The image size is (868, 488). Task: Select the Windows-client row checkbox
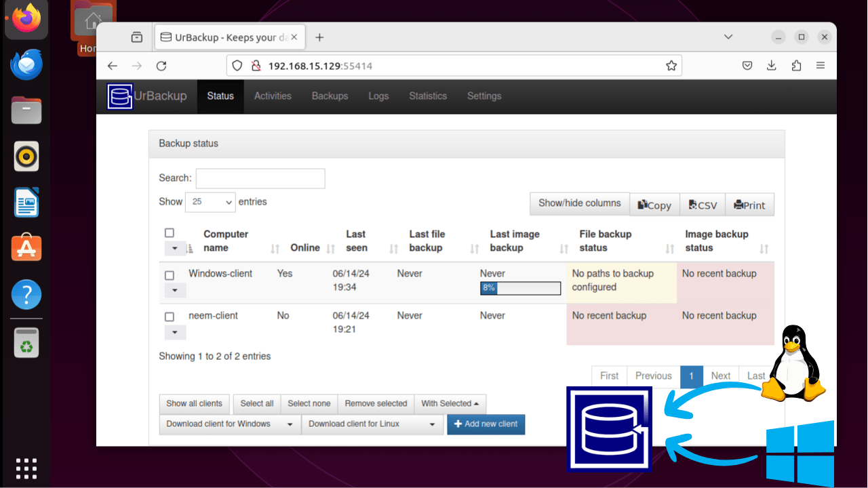(170, 273)
